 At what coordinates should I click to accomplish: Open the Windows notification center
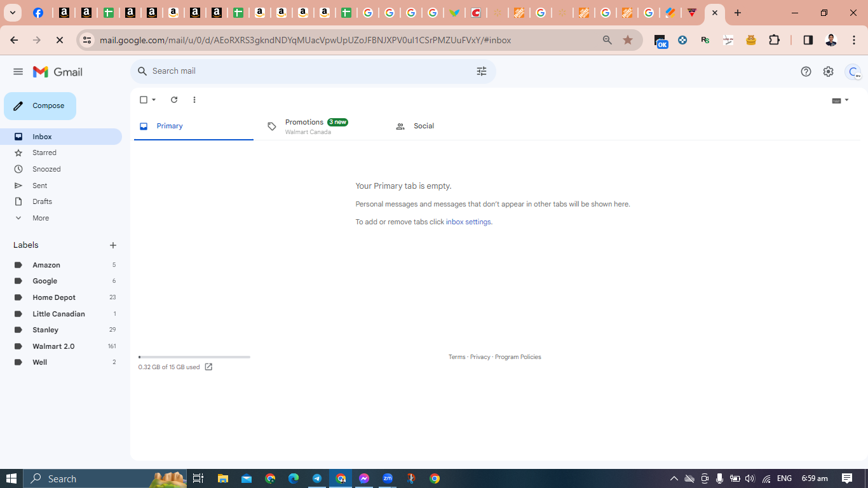tap(847, 478)
